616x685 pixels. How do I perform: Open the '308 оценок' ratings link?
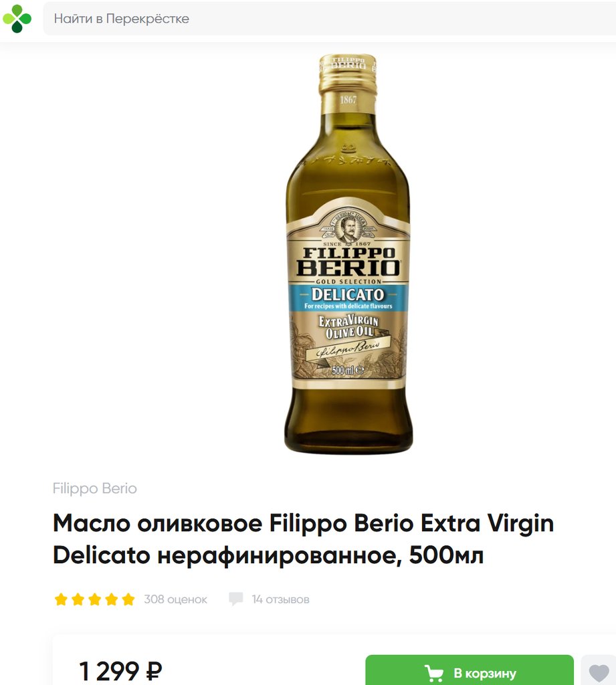tap(175, 599)
